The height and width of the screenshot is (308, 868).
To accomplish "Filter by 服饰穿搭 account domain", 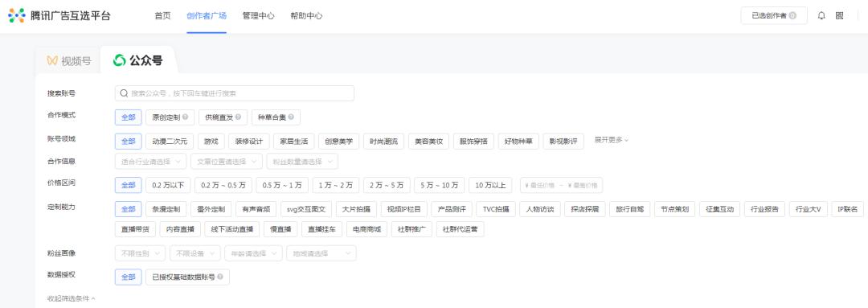I will (473, 142).
